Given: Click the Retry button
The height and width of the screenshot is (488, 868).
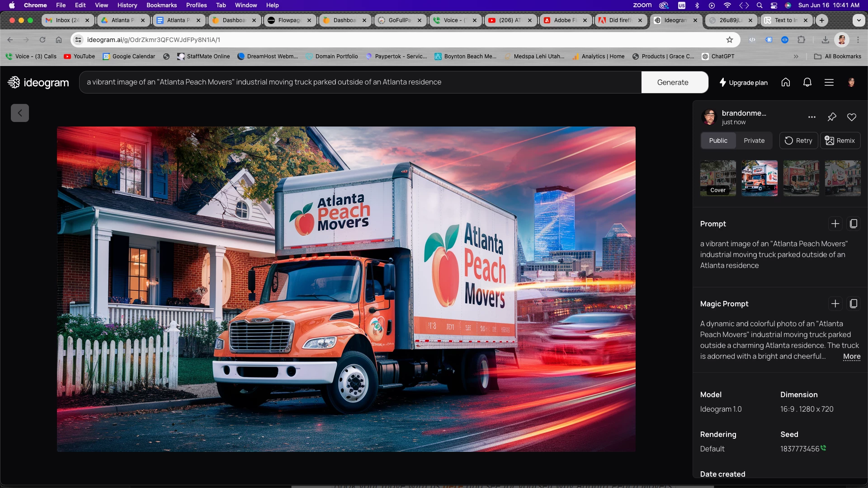Looking at the screenshot, I should click(x=798, y=141).
